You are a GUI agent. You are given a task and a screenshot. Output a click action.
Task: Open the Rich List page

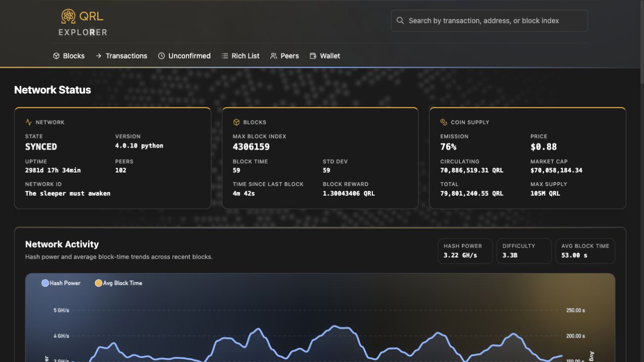click(x=240, y=56)
